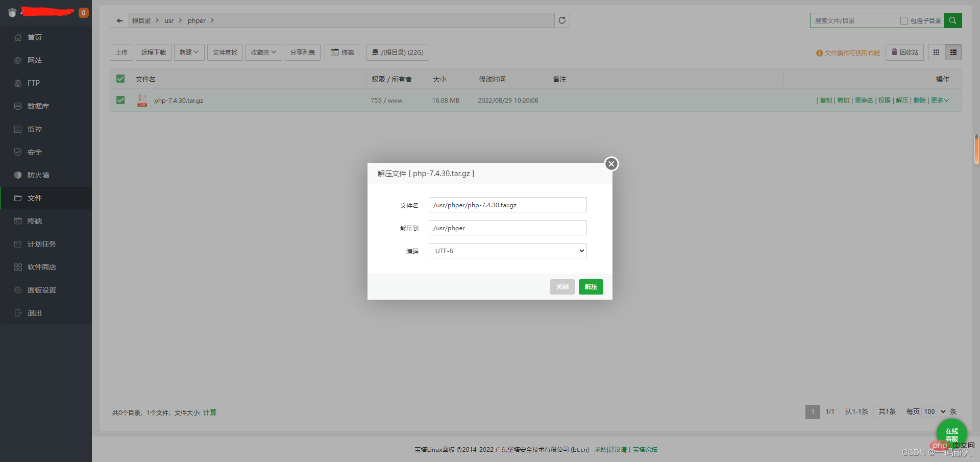Open the 回收站 recycle bin

(x=904, y=52)
